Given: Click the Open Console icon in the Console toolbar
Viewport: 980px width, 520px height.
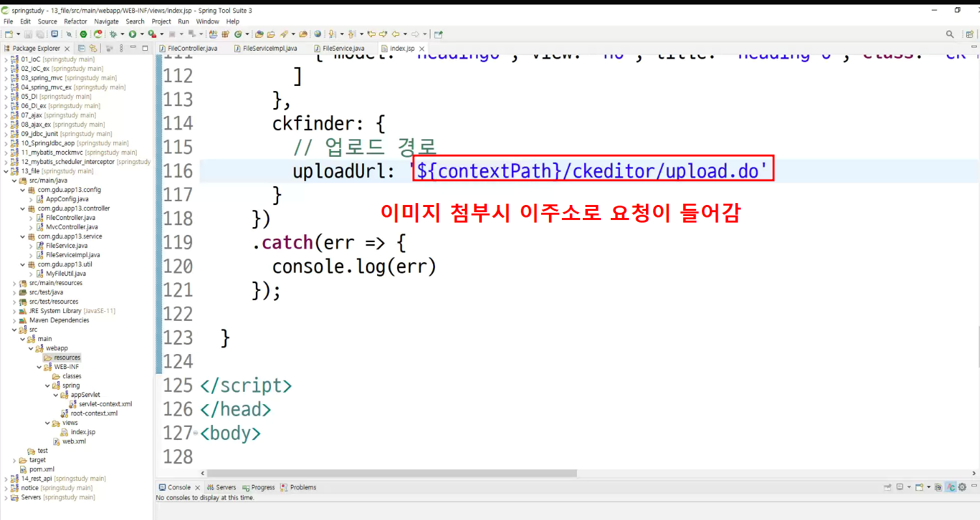Looking at the screenshot, I should point(919,487).
